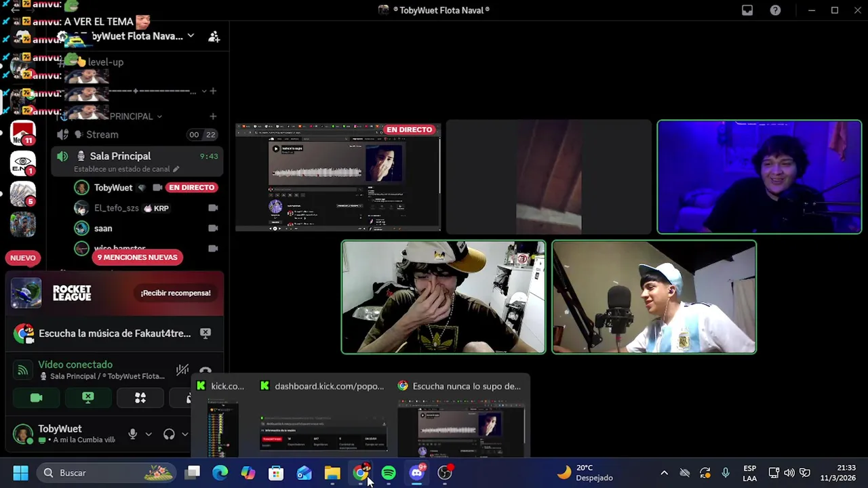The image size is (868, 488).
Task: Select the webcam tile of laughing guy with cap
Action: [x=443, y=297]
